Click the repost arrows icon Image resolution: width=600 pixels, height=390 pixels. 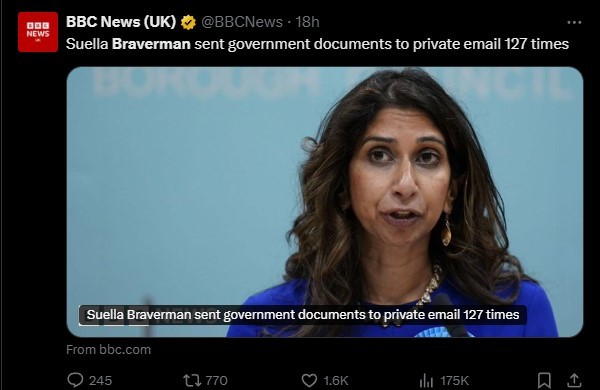click(x=192, y=380)
